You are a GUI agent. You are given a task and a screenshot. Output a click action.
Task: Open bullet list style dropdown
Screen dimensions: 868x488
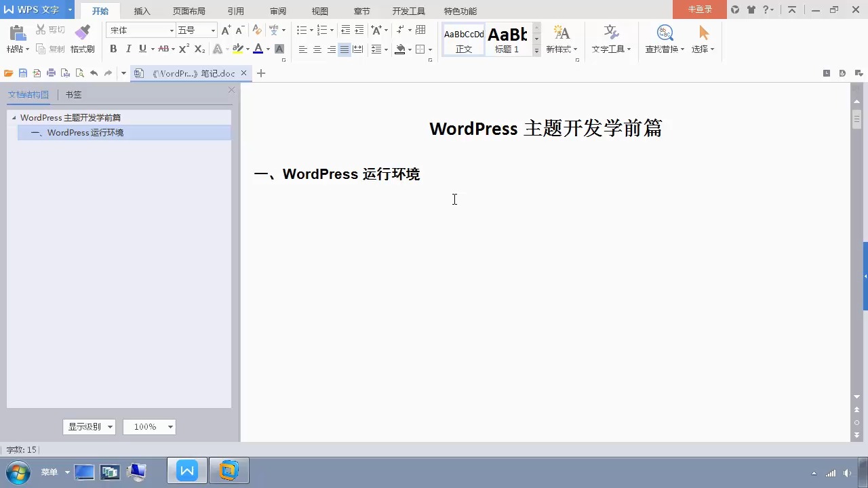pos(311,30)
